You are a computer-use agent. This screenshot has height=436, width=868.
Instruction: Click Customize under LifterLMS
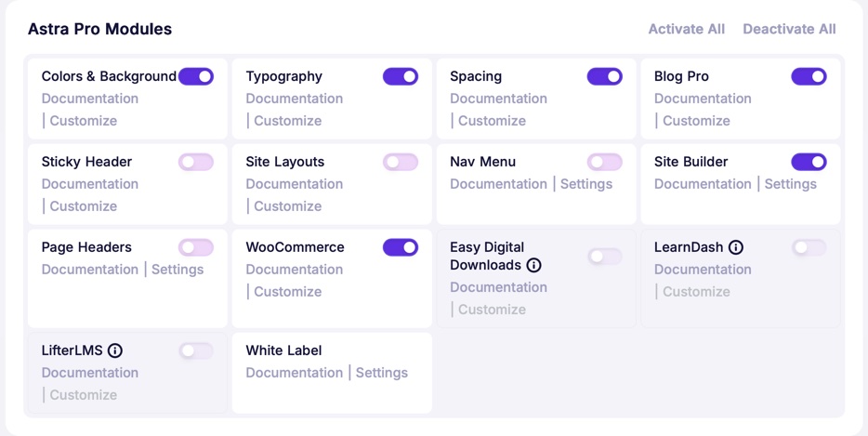tap(84, 394)
